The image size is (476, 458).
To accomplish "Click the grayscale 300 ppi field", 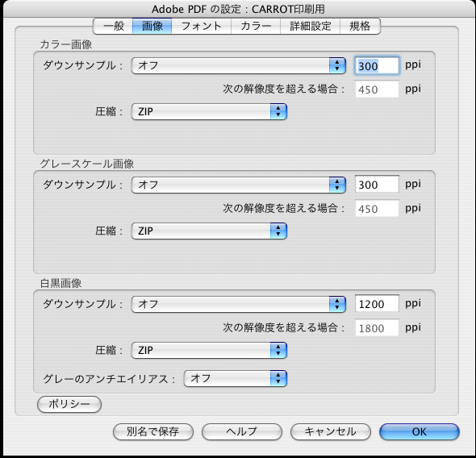I will (377, 184).
